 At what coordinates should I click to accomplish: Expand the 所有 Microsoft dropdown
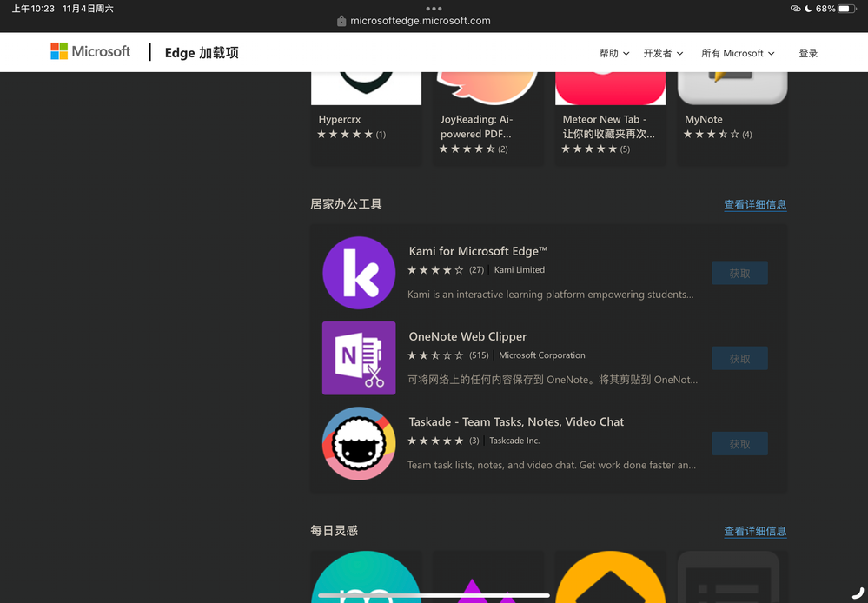click(738, 53)
